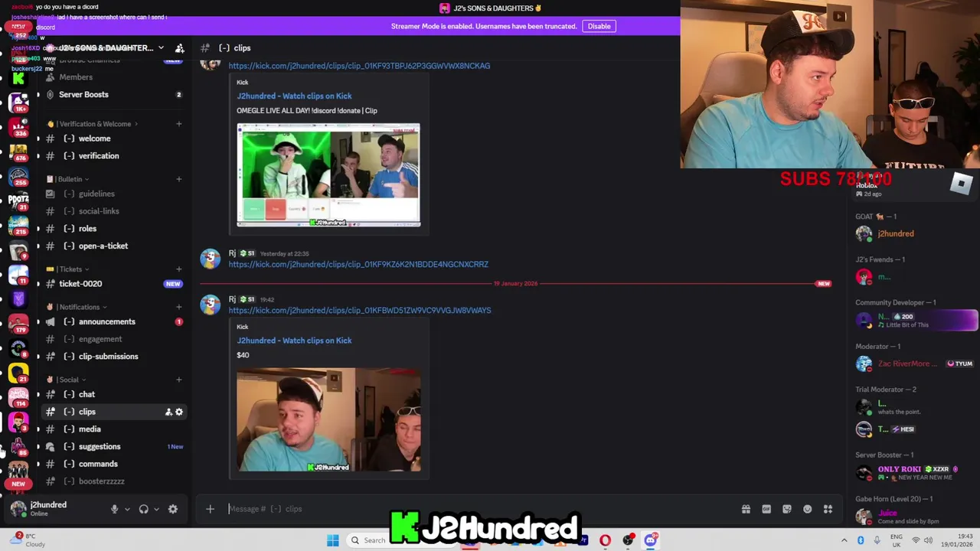
Task: Open the server with 114 badge
Action: (x=18, y=398)
